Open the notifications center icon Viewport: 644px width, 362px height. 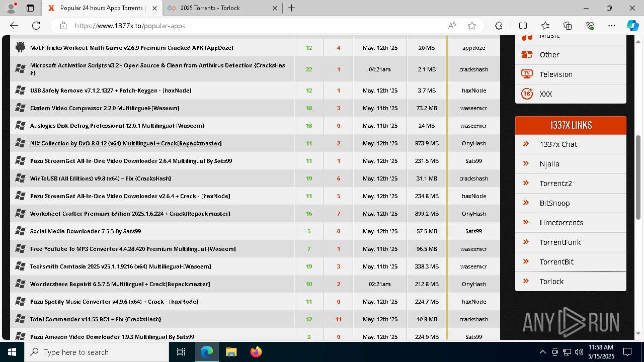pos(627,352)
